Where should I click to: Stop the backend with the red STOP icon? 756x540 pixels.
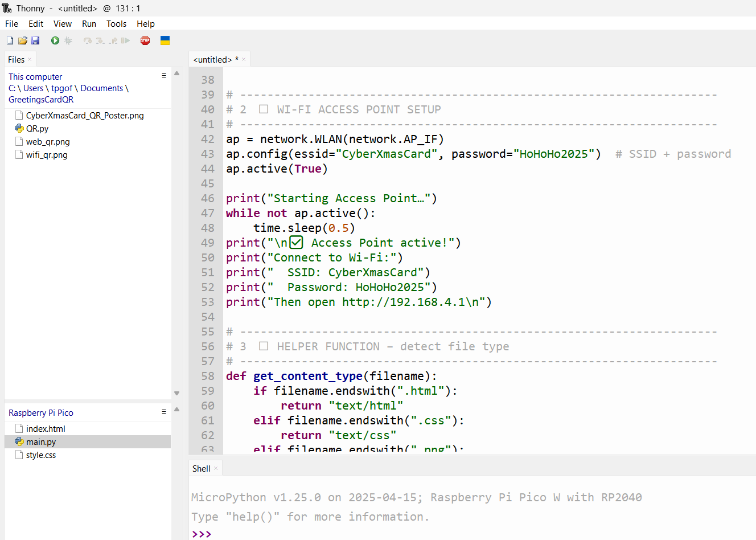point(145,40)
